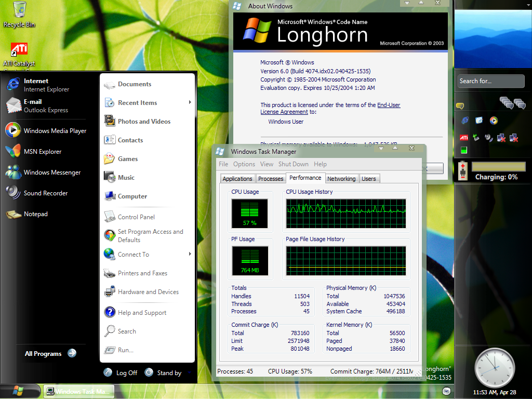Switch to Users tab

click(369, 179)
